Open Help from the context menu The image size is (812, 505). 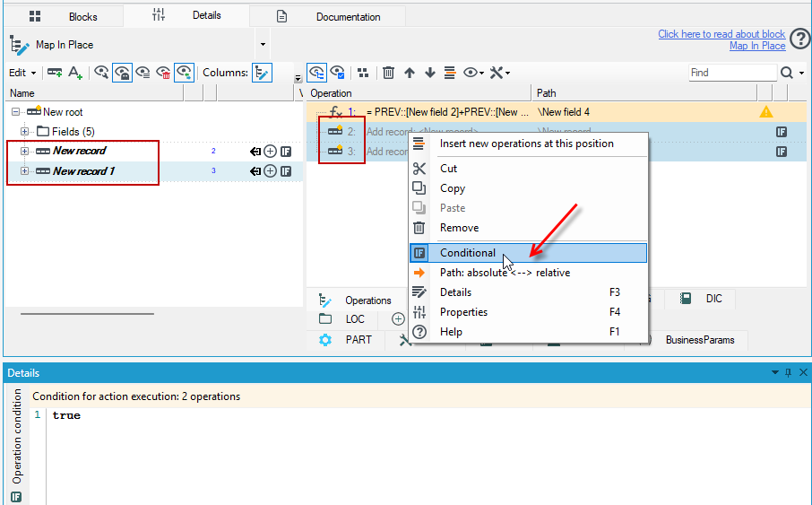coord(528,332)
